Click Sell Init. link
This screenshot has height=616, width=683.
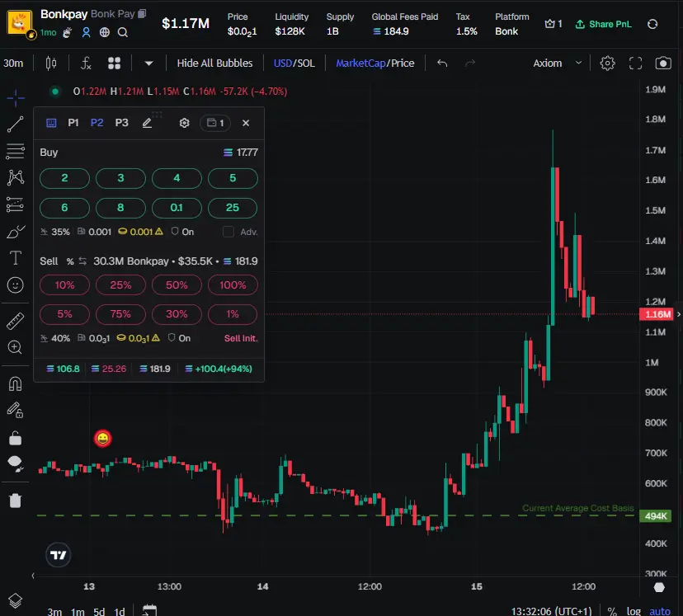click(x=241, y=339)
